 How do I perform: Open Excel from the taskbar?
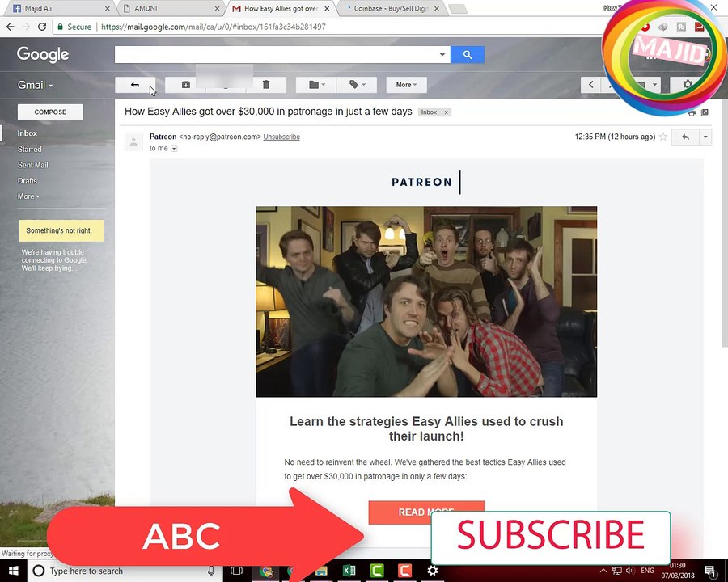(x=349, y=571)
